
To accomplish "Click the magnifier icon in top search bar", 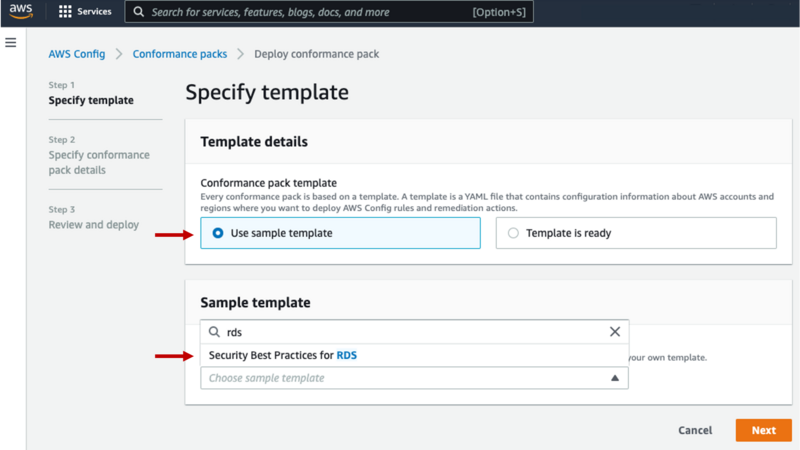I will (138, 12).
